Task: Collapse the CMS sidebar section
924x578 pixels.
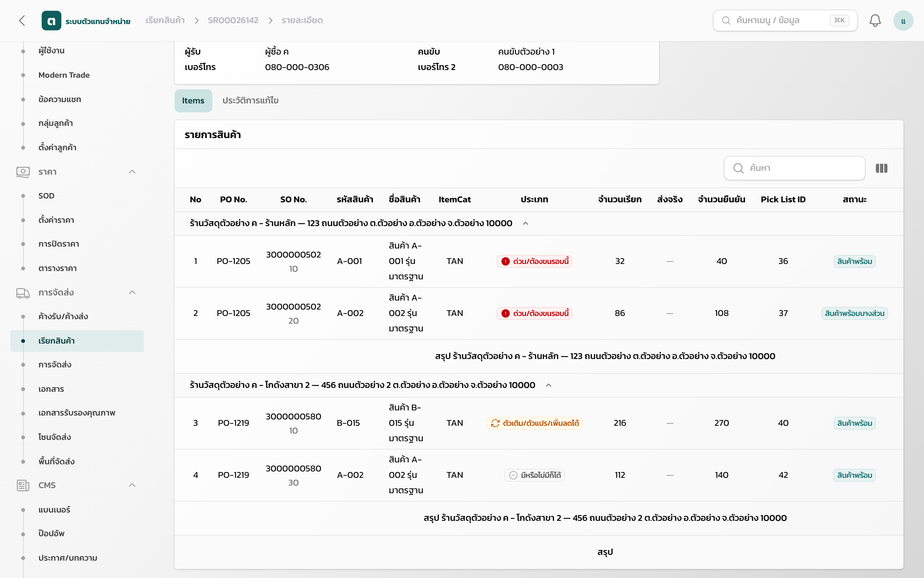Action: coord(132,486)
